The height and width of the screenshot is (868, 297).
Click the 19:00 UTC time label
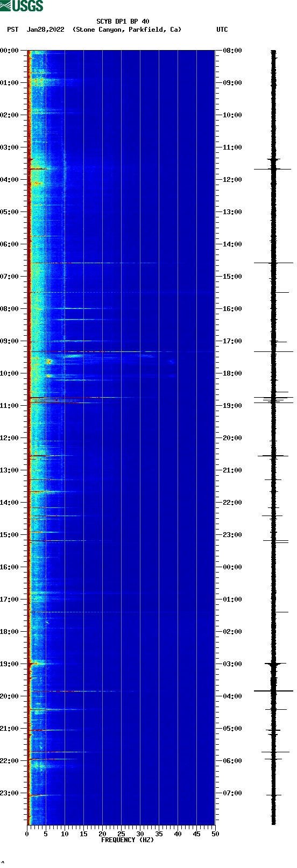(x=232, y=406)
